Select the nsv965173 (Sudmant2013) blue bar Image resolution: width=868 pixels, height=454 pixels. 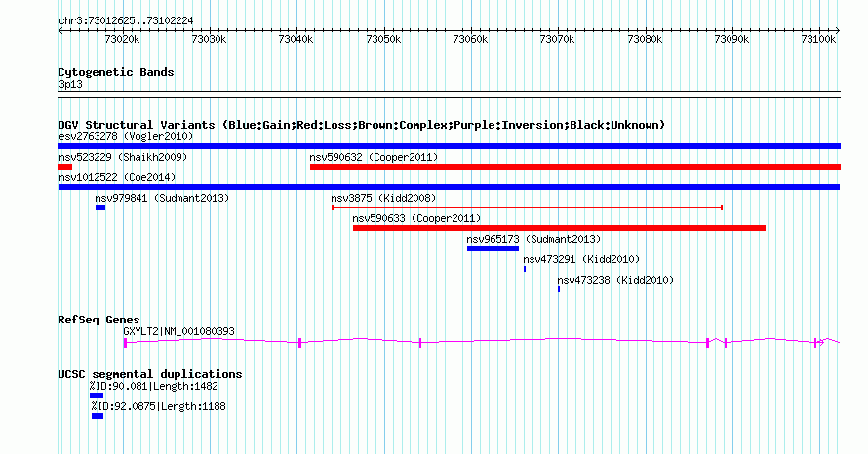pyautogui.click(x=493, y=248)
